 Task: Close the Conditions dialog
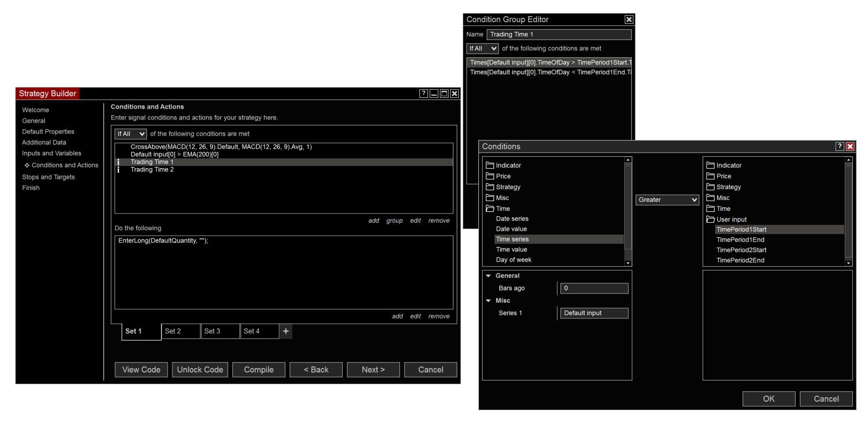(x=850, y=146)
